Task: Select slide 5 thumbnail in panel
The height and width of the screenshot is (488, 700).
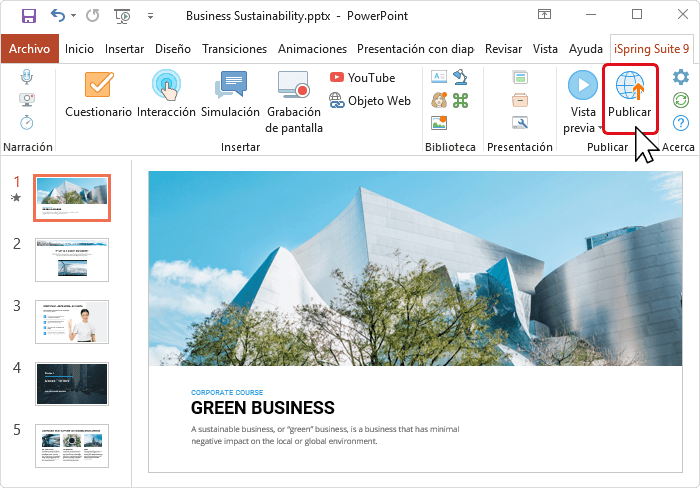Action: [x=72, y=446]
